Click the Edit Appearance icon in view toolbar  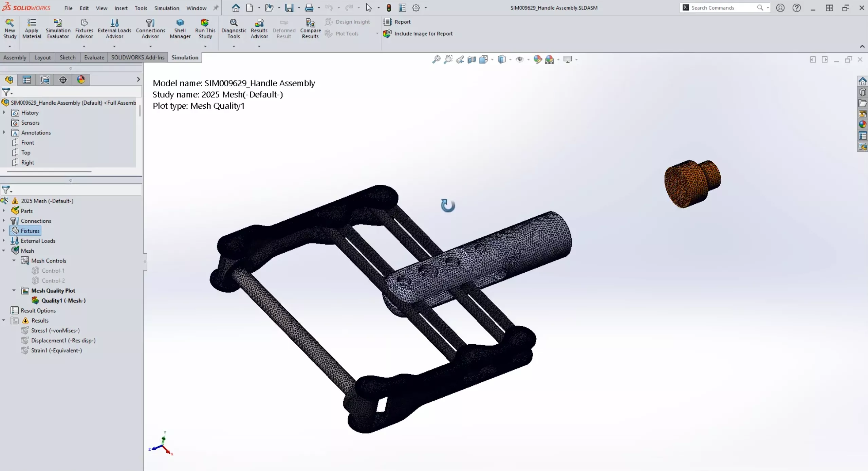point(538,59)
